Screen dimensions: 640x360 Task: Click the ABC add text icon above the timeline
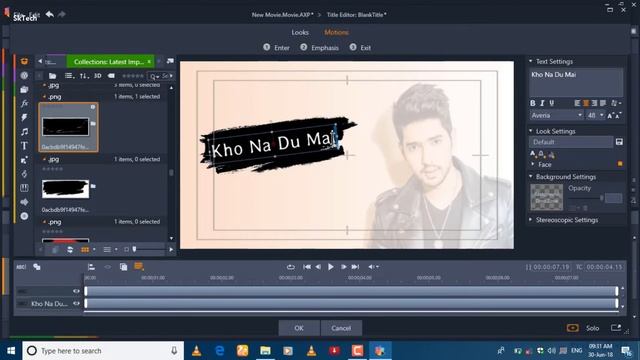pyautogui.click(x=21, y=267)
